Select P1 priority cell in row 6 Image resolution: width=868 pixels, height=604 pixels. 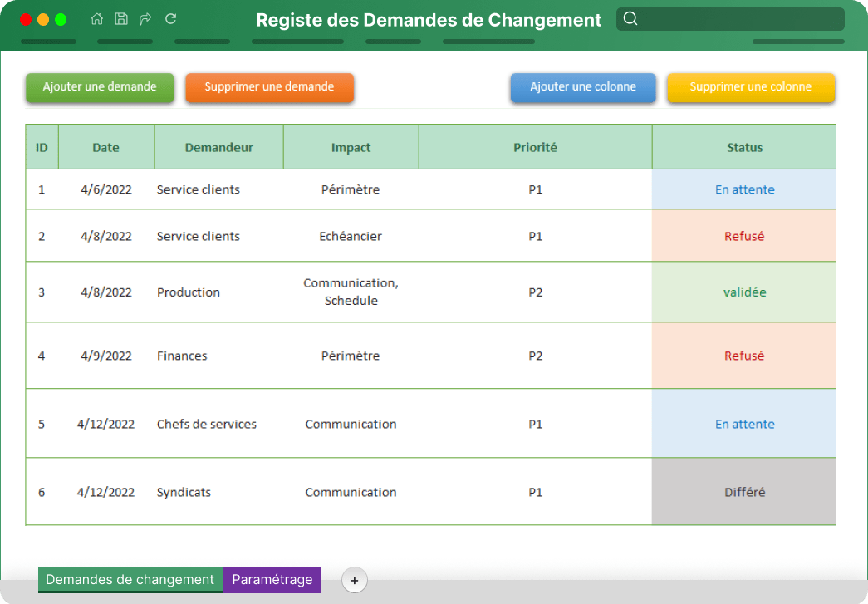click(x=535, y=492)
